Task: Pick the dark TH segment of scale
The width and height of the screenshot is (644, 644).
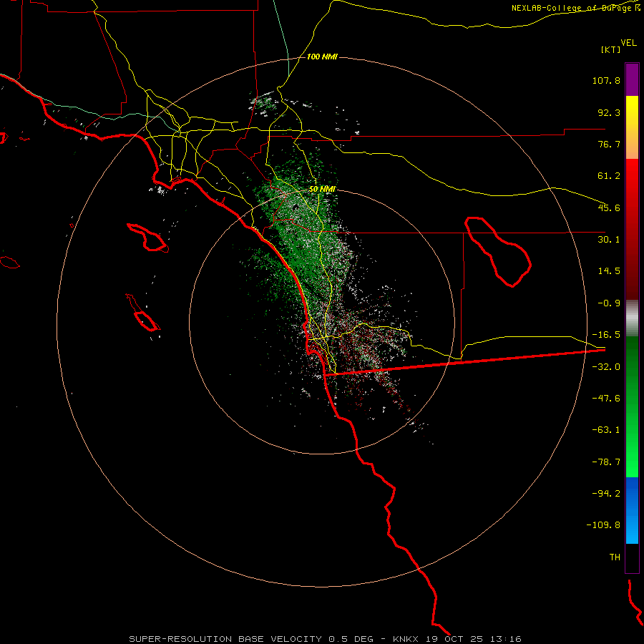Action: click(x=632, y=557)
